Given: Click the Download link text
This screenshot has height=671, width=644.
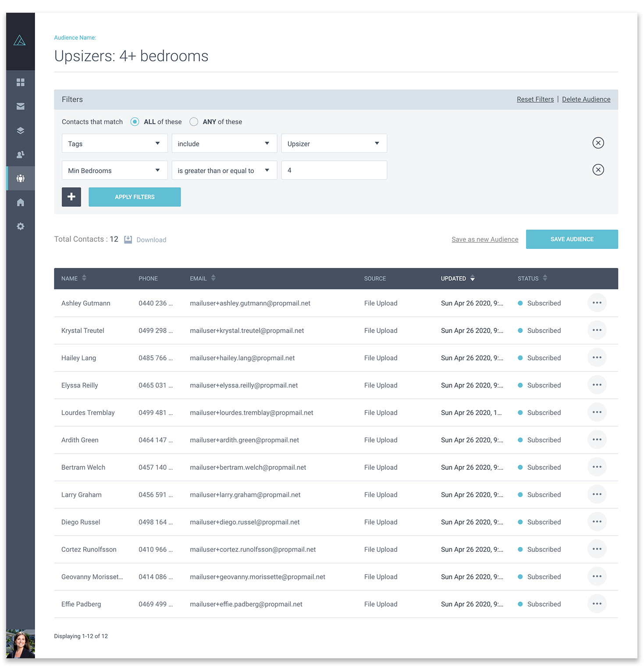Looking at the screenshot, I should point(151,240).
